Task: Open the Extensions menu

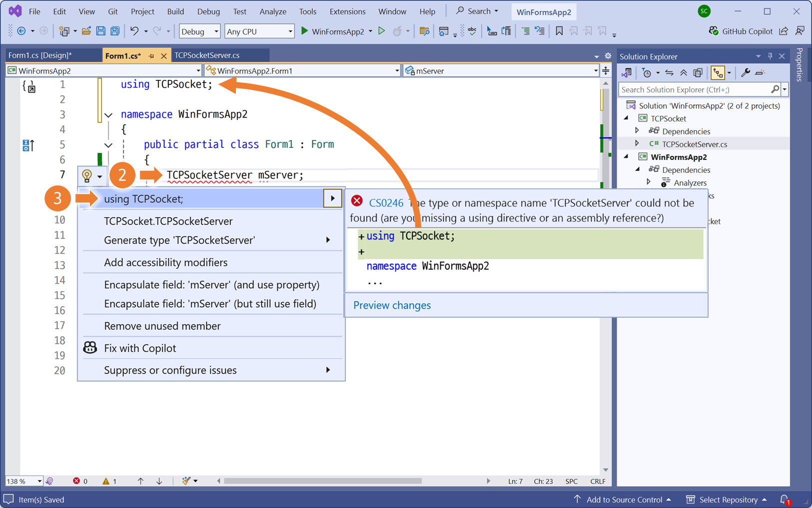Action: (347, 11)
